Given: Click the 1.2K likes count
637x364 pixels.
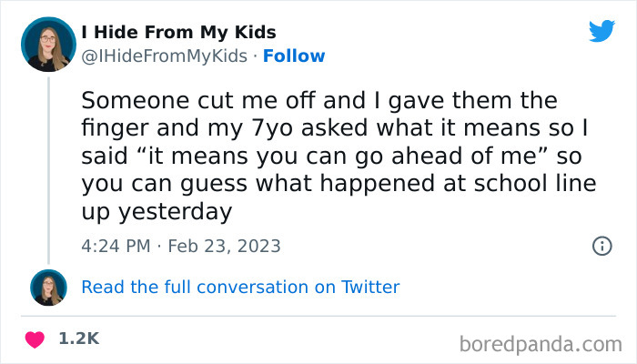Looking at the screenshot, I should (x=78, y=339).
